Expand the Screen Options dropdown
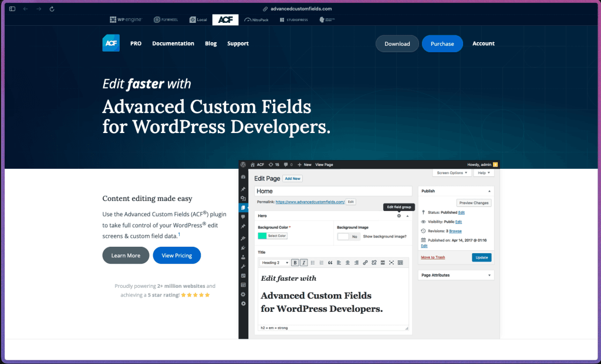601x364 pixels. tap(452, 173)
